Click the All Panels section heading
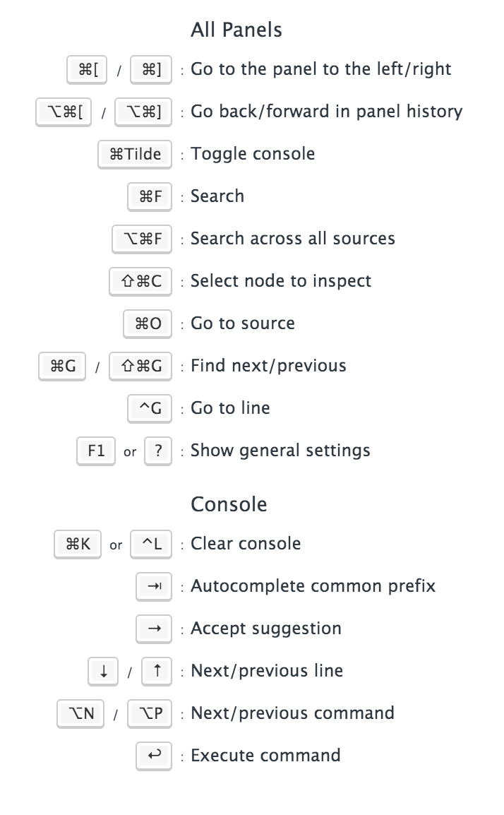504x815 pixels. tap(236, 30)
